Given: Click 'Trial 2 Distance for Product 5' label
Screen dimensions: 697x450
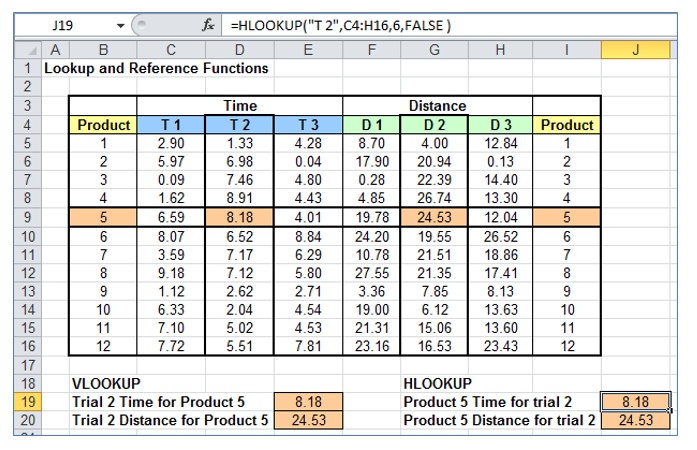Looking at the screenshot, I should point(170,420).
